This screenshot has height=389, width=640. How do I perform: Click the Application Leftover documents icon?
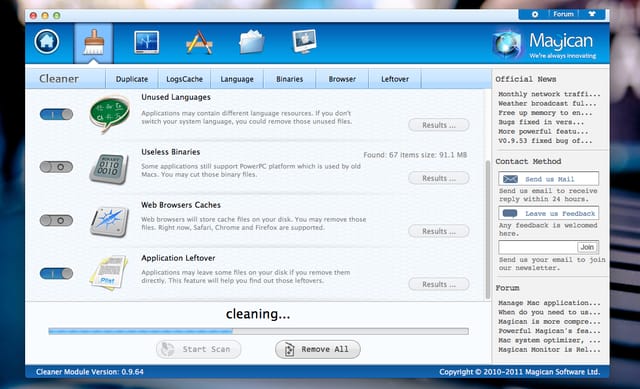pyautogui.click(x=109, y=273)
